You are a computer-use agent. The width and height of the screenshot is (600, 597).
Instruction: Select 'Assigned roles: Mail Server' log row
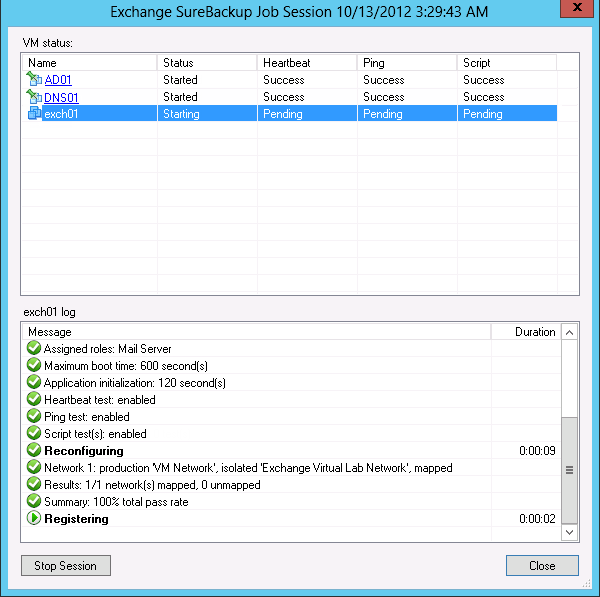coord(292,349)
